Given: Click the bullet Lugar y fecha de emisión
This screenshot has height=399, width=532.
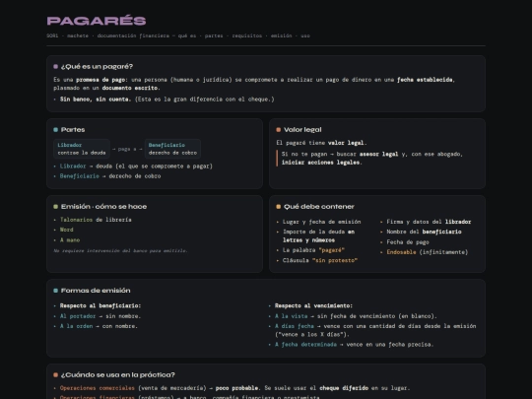Looking at the screenshot, I should 321,222.
